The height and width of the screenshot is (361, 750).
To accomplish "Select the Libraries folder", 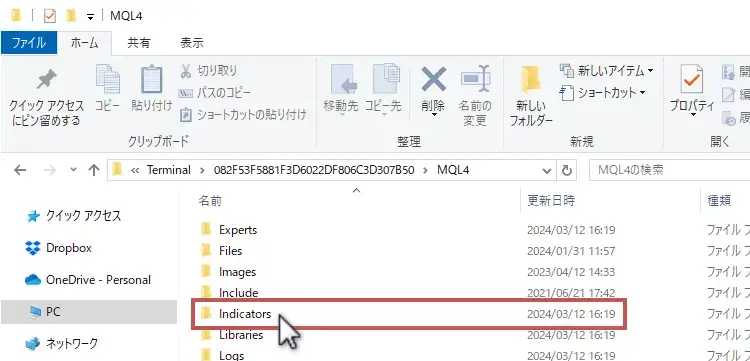I will [241, 335].
